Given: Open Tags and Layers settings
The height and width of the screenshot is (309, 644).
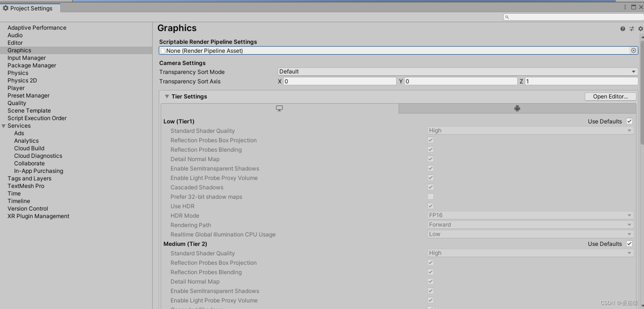Looking at the screenshot, I should pyautogui.click(x=29, y=178).
